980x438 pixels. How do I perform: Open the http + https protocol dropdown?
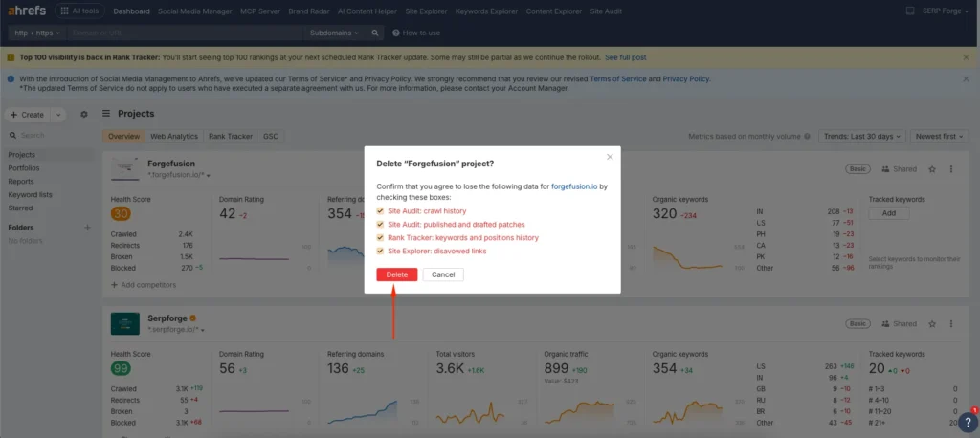(37, 33)
